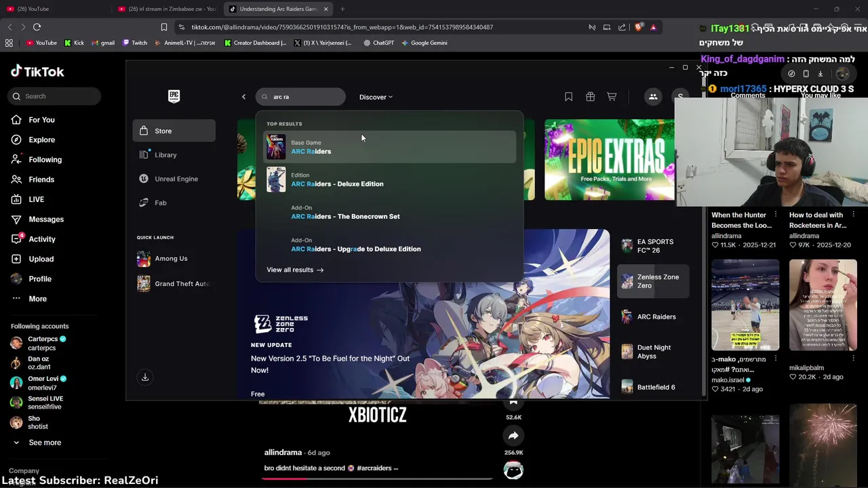Open Epic Extras banner
The image size is (868, 488).
point(610,160)
